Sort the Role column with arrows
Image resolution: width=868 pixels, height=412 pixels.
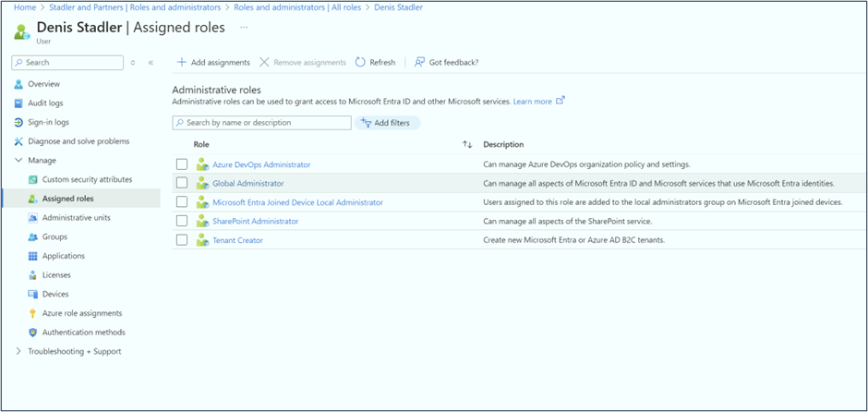pos(467,144)
